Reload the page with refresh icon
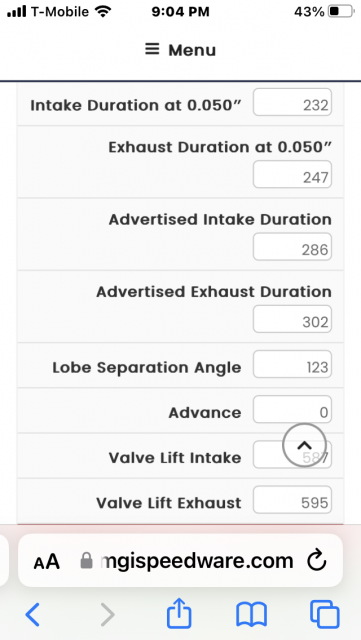Image resolution: width=361 pixels, height=640 pixels. (x=316, y=561)
